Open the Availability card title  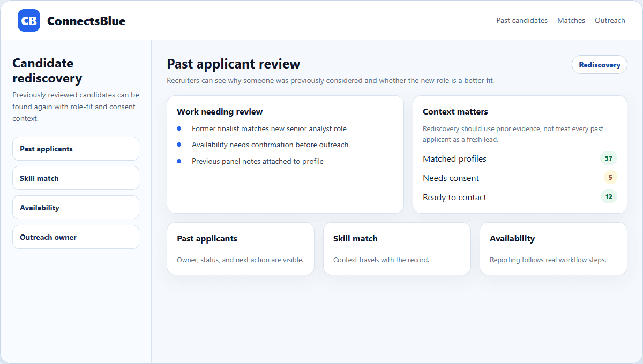[x=512, y=239]
